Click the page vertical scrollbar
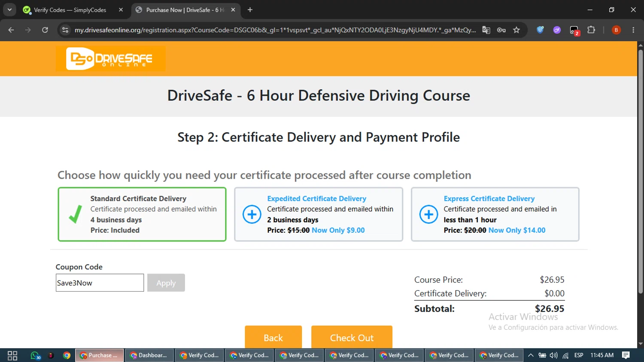 pos(641,172)
